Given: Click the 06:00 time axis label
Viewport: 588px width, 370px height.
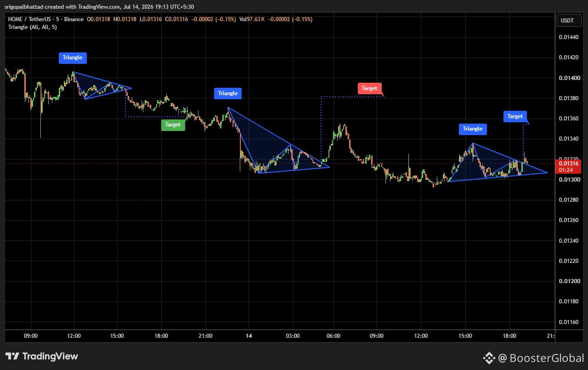Looking at the screenshot, I should [334, 336].
